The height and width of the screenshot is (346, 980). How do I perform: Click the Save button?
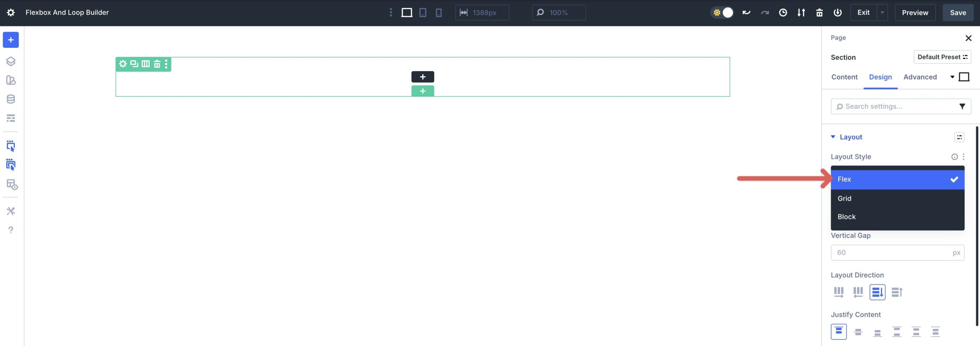tap(958, 12)
